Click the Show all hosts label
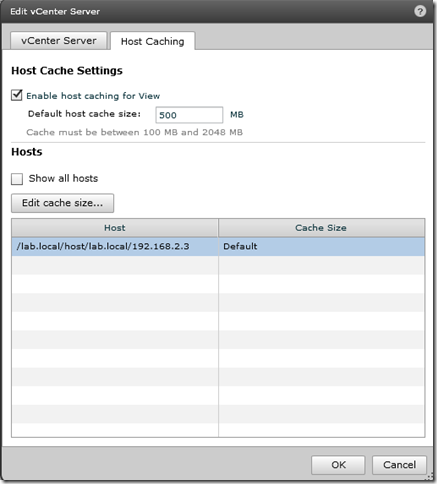This screenshot has width=437, height=484. click(x=63, y=178)
